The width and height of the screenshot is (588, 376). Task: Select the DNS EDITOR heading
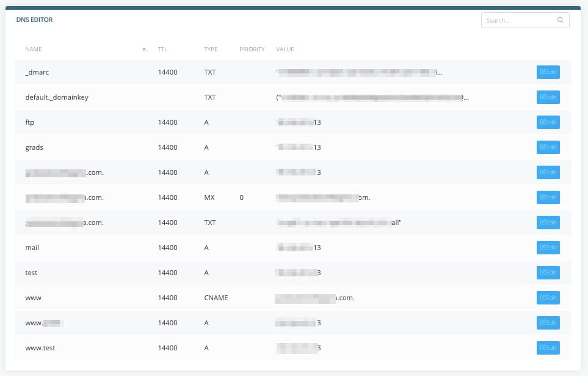click(34, 20)
